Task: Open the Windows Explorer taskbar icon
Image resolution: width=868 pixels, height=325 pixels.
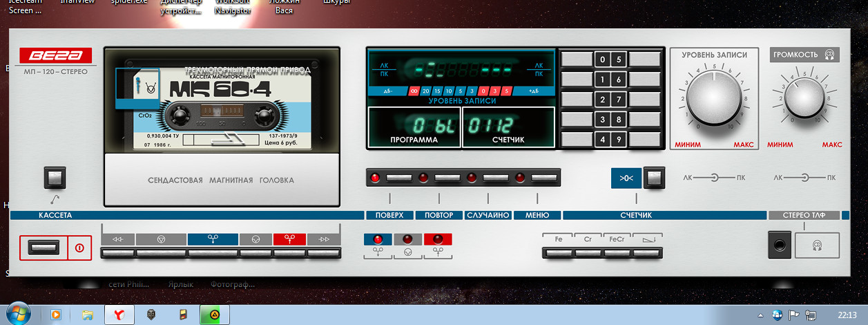Action: click(88, 315)
